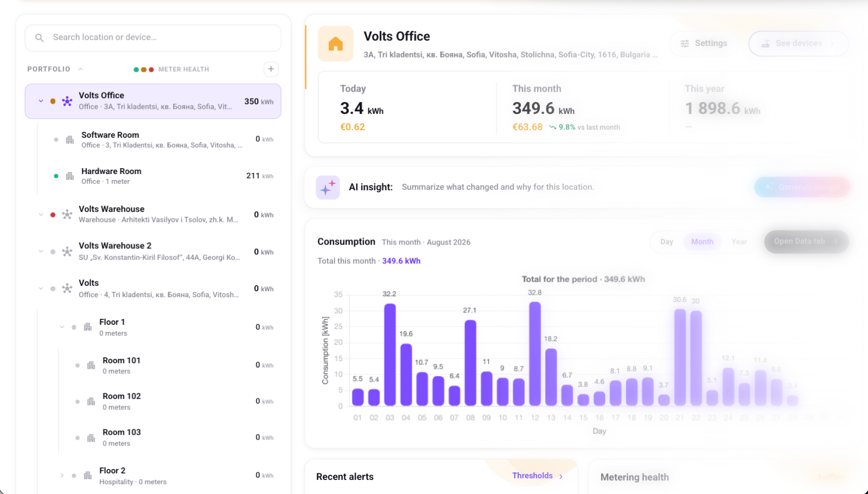Click the 211 kWh reading on Hardware Room
The height and width of the screenshot is (494, 868).
pos(260,176)
